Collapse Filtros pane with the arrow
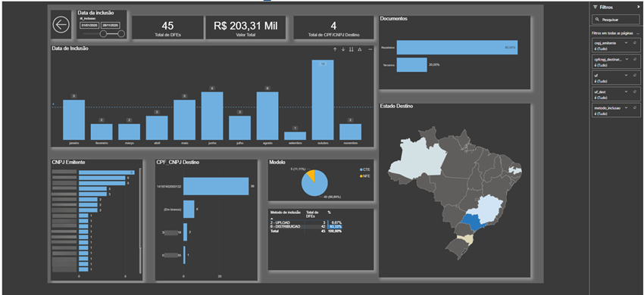This screenshot has width=644, height=295. coord(638,7)
